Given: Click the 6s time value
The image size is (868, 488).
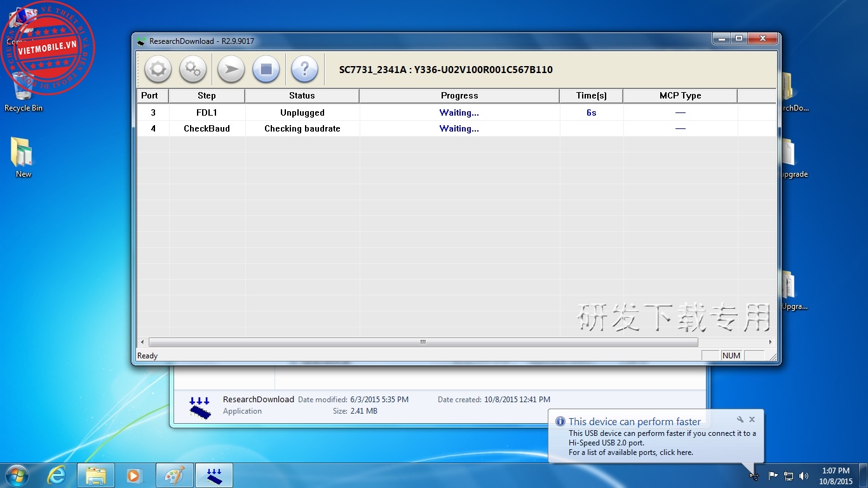Looking at the screenshot, I should point(592,112).
